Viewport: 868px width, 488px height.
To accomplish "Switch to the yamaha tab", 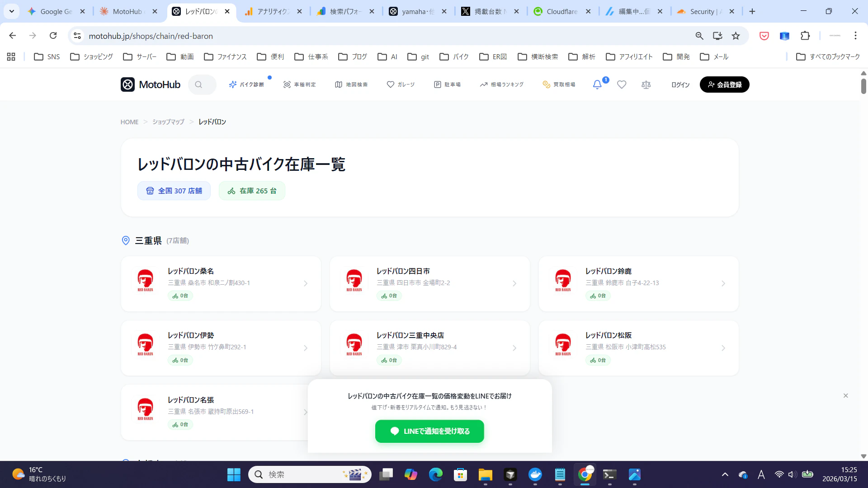I will pyautogui.click(x=417, y=11).
